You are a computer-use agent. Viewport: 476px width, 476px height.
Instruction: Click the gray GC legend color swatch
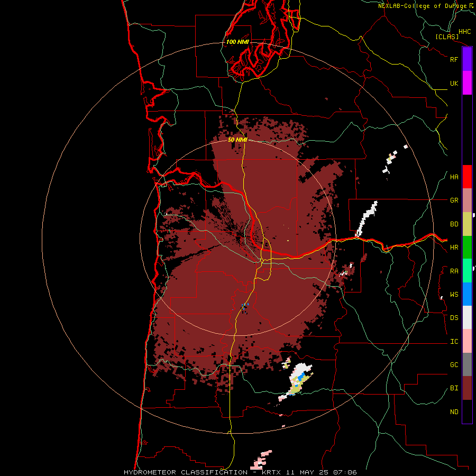click(467, 364)
